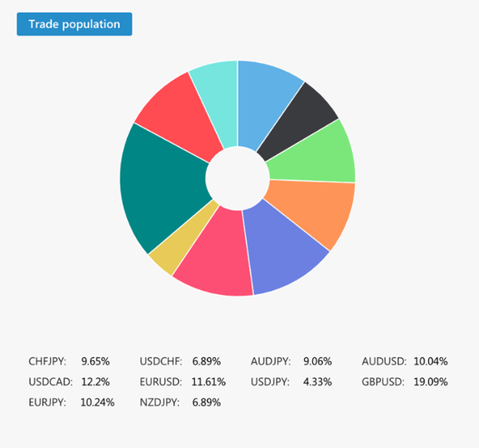Screen dimensions: 479x448
Task: Click the Trade population button
Action: click(x=74, y=24)
